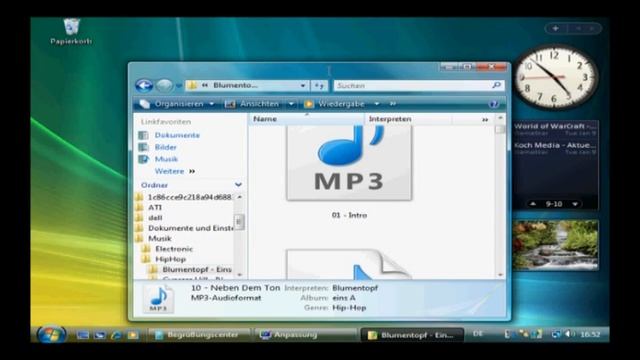Open Explorer help question mark icon
640x360 pixels.
point(493,104)
